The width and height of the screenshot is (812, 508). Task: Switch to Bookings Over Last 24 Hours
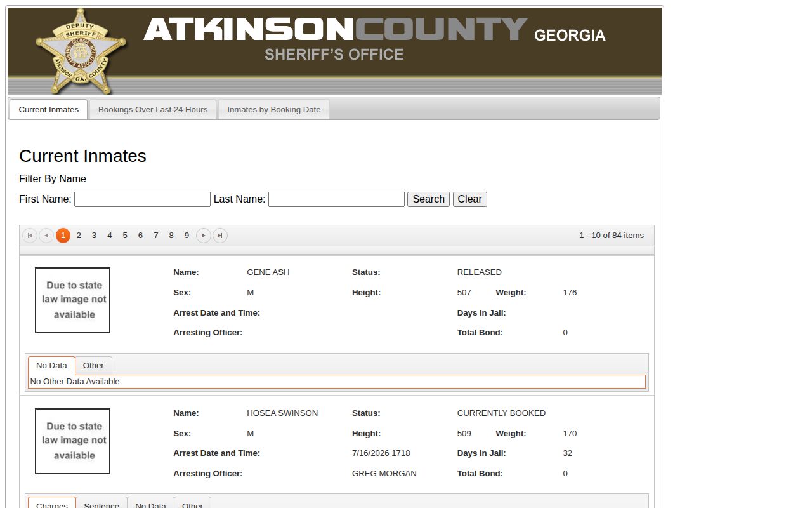pyautogui.click(x=153, y=109)
